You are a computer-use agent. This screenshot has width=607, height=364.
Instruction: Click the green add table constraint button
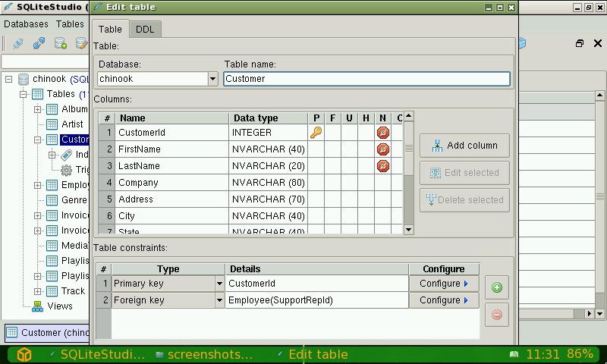tap(497, 287)
